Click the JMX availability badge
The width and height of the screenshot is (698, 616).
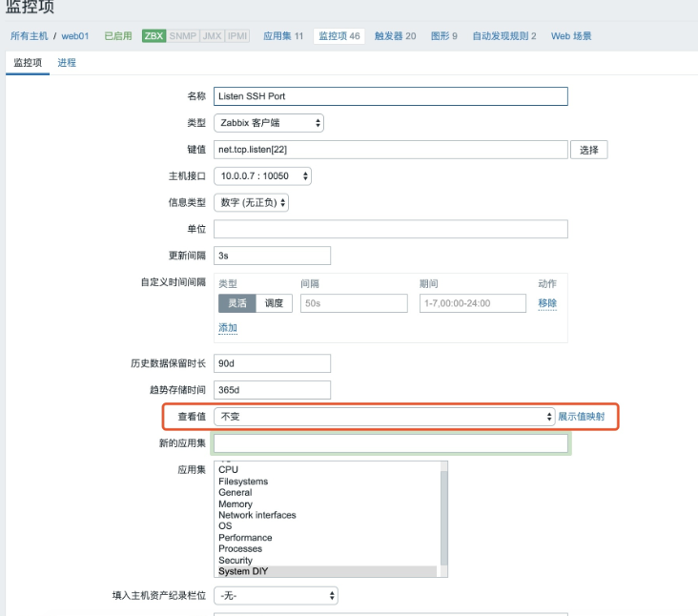tap(212, 36)
